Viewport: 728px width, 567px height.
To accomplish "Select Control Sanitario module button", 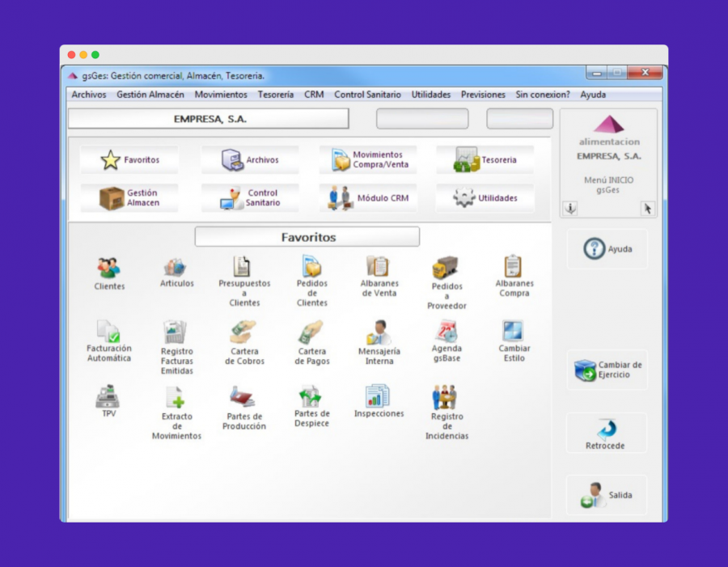I will pos(250,198).
